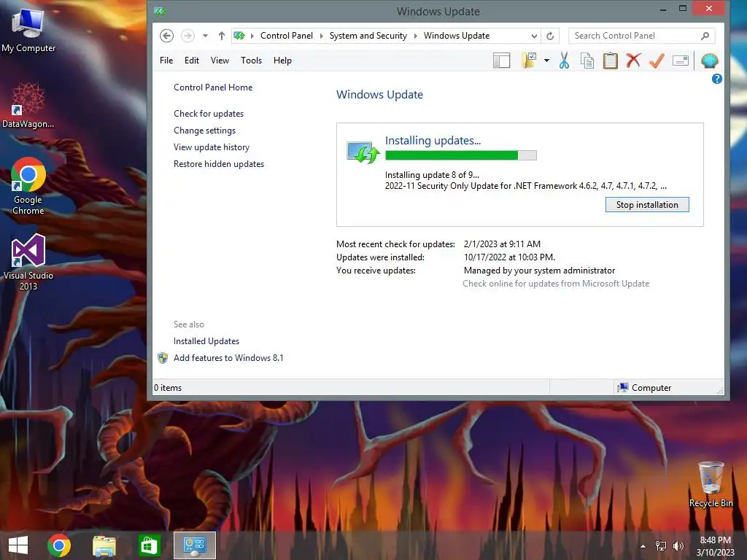Click the Cut scissors icon
Viewport: 747px width, 560px height.
565,61
